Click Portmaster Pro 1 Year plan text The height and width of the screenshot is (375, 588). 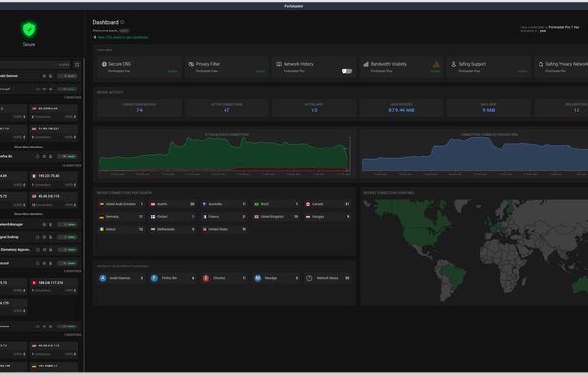click(x=564, y=27)
